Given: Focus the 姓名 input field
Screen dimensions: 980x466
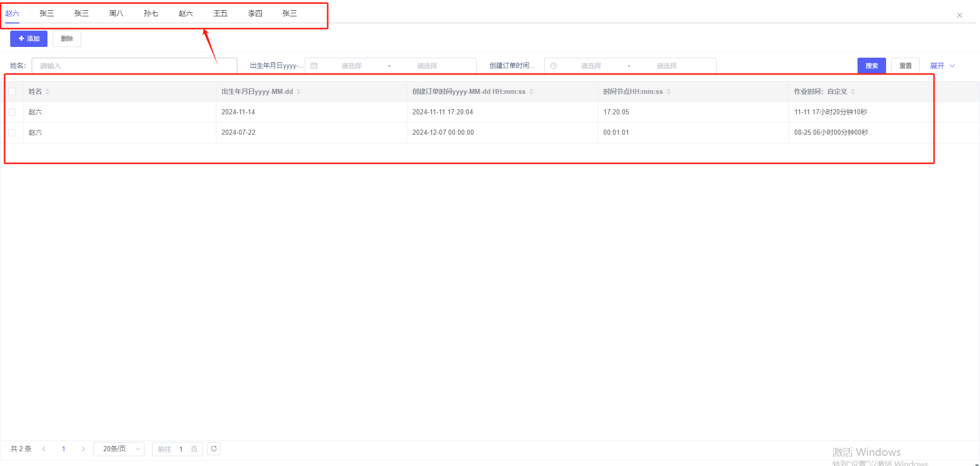Looking at the screenshot, I should click(x=134, y=66).
